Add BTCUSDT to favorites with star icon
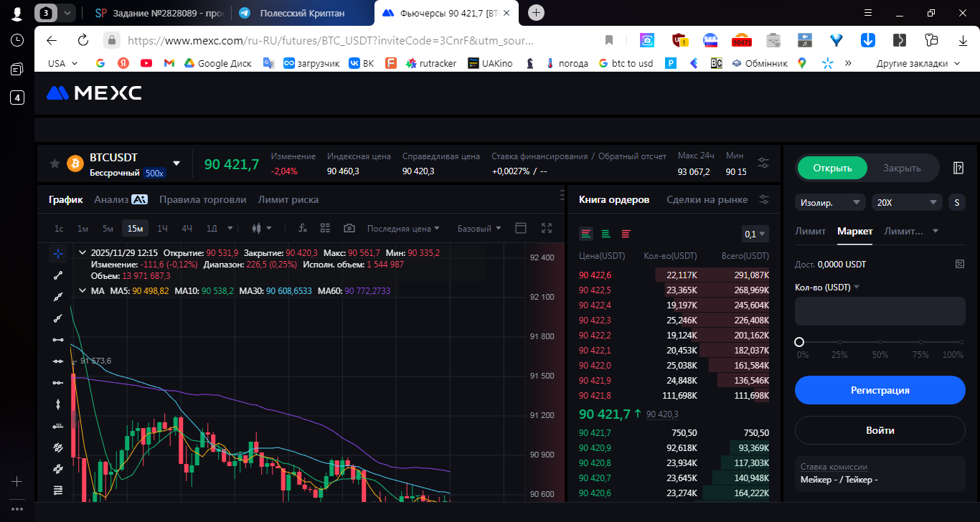Screen dimensions: 980x522 click(x=55, y=163)
